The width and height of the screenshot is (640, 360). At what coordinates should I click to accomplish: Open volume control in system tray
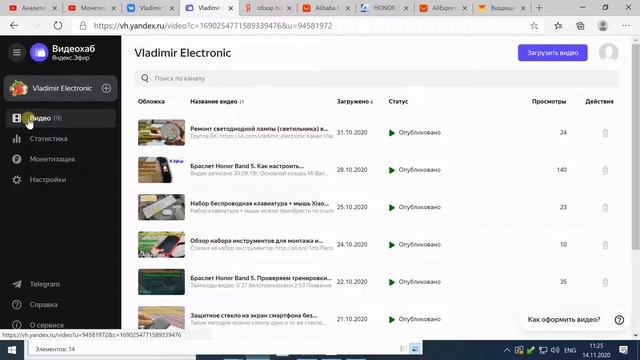click(555, 350)
